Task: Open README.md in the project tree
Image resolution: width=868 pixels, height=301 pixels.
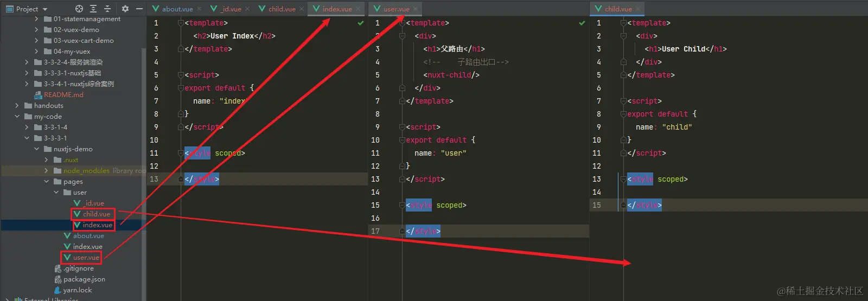Action: pyautogui.click(x=63, y=95)
